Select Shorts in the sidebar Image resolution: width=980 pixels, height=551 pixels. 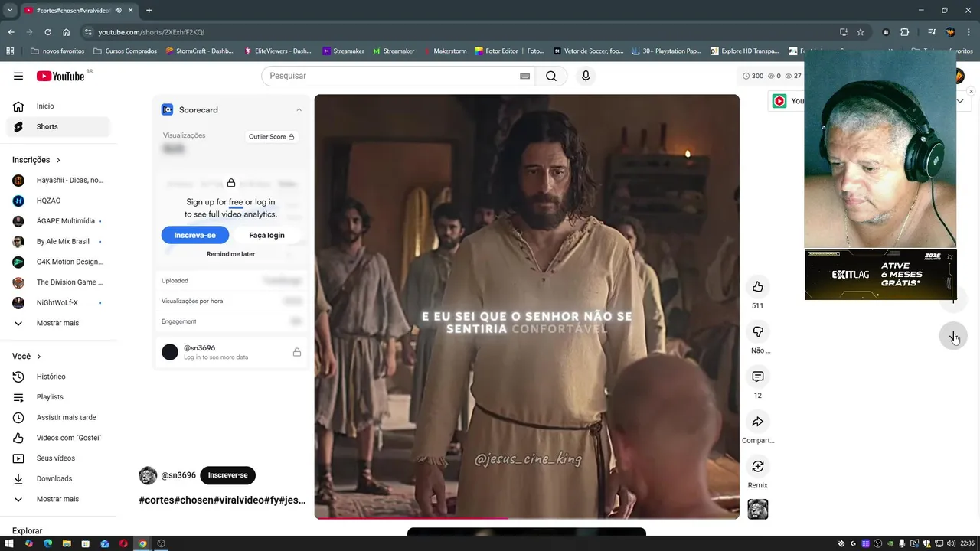click(x=58, y=126)
